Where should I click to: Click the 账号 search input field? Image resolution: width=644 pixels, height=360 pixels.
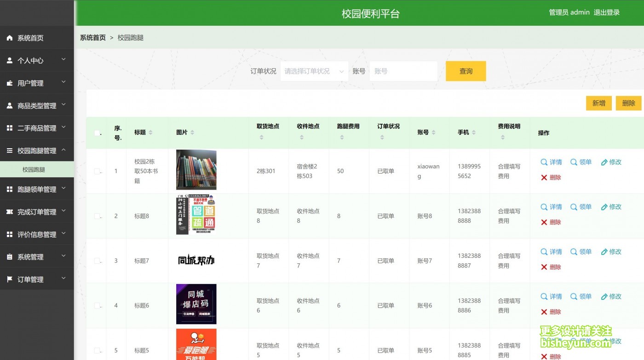[x=403, y=71]
